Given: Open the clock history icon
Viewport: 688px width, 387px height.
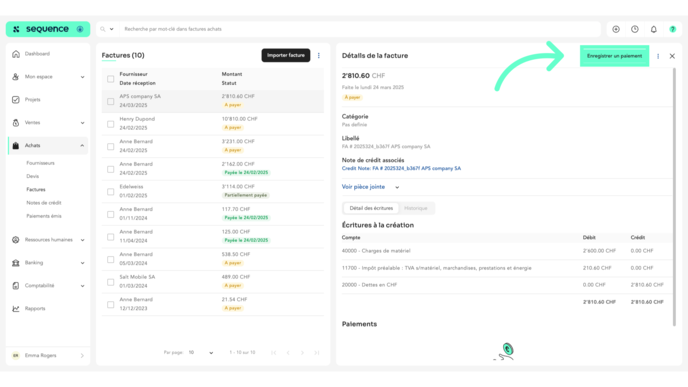Looking at the screenshot, I should 635,29.
